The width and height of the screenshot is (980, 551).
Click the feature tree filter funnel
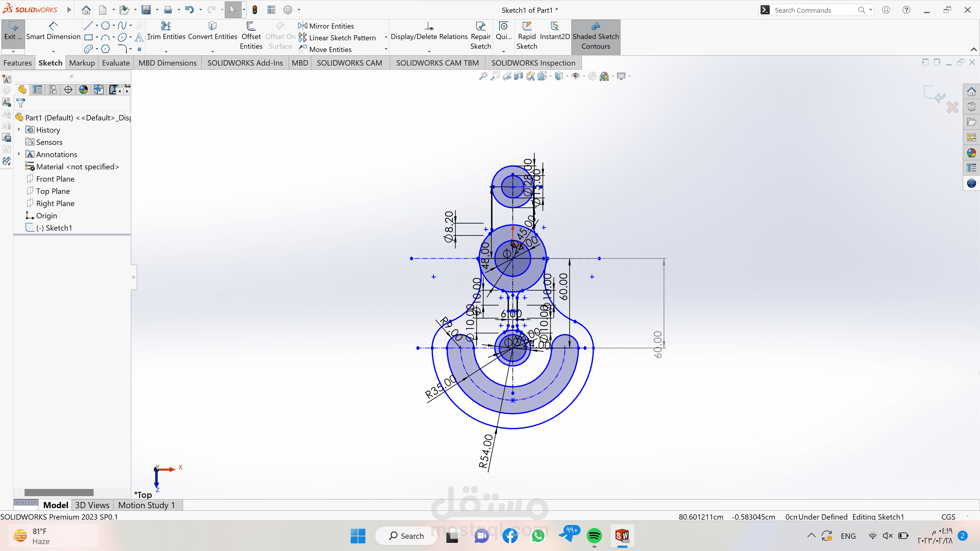click(x=21, y=103)
